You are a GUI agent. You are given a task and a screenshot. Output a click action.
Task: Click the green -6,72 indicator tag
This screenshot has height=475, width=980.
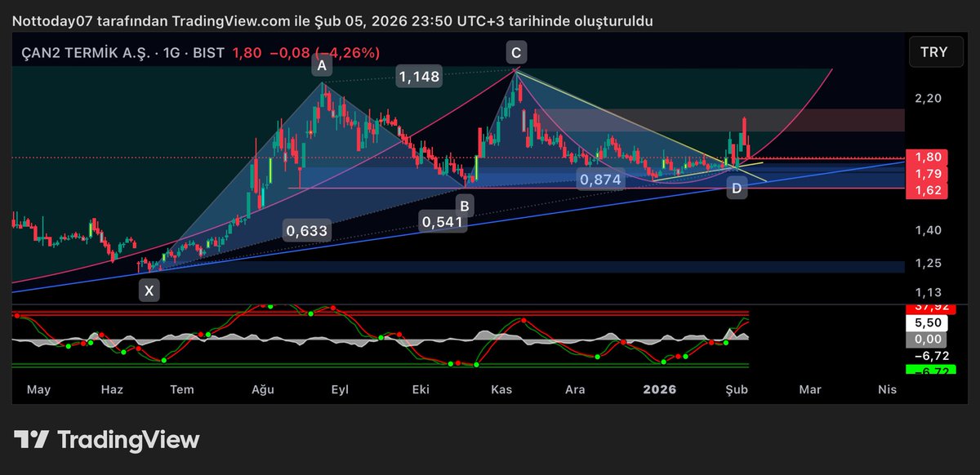pos(929,371)
